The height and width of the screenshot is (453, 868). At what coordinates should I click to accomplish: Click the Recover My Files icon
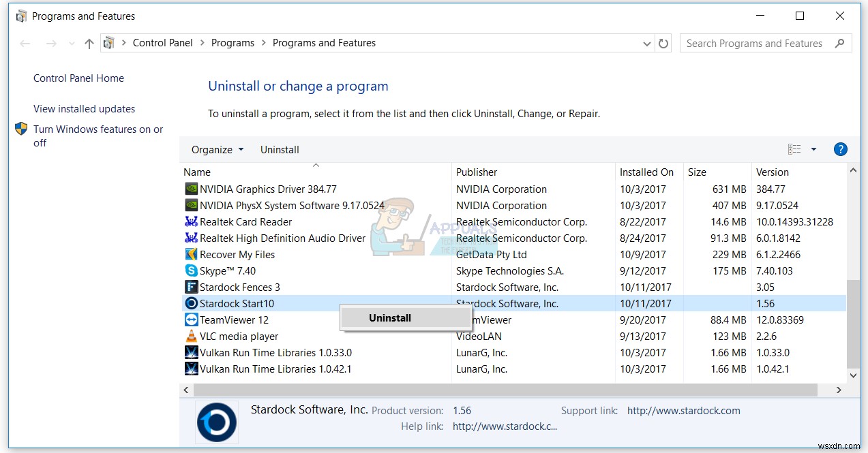(191, 254)
